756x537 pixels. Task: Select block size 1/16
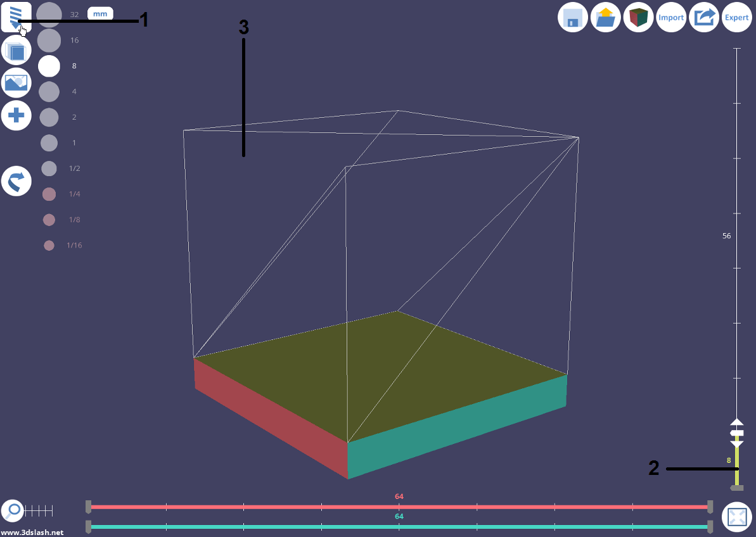(x=49, y=245)
